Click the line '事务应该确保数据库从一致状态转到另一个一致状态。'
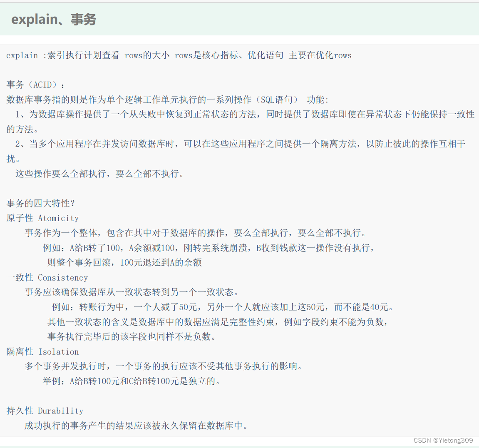This screenshot has width=479, height=448. [x=132, y=292]
